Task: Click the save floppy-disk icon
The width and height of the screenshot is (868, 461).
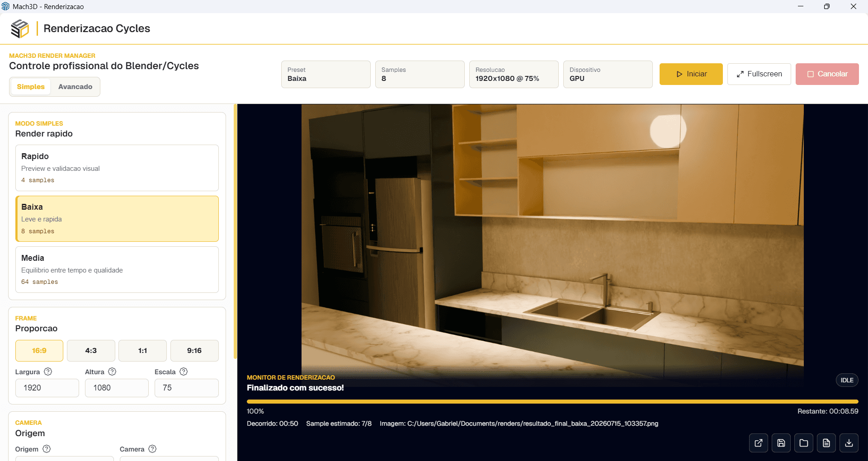Action: tap(781, 443)
